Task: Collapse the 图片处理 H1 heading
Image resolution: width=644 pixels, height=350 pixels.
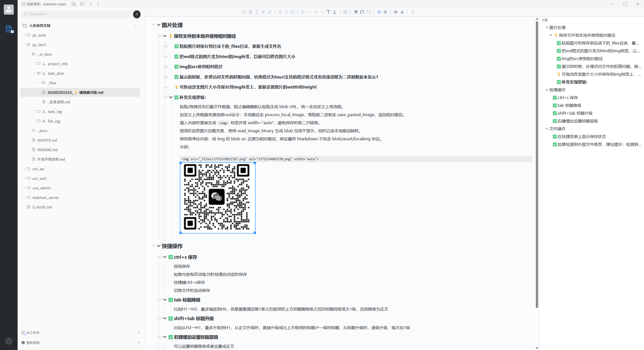Action: pyautogui.click(x=159, y=25)
